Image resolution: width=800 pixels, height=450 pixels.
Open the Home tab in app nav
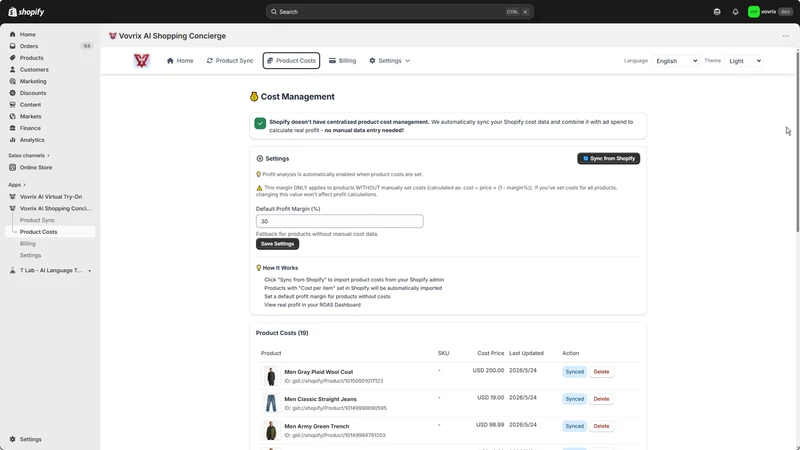point(180,61)
